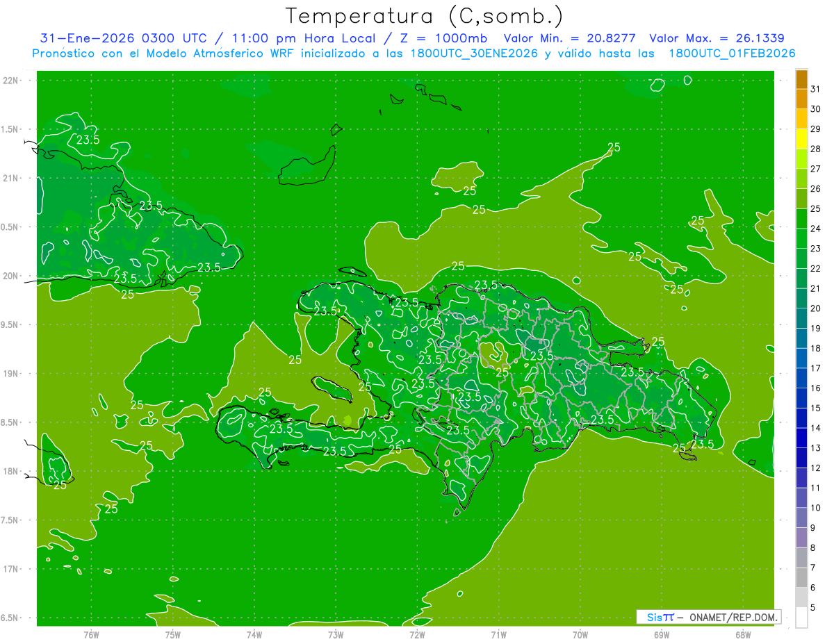Screen dimensions: 834x644
Task: Click the SisTT – ONAMET/REP.DOM. logo box
Action: pos(708,617)
